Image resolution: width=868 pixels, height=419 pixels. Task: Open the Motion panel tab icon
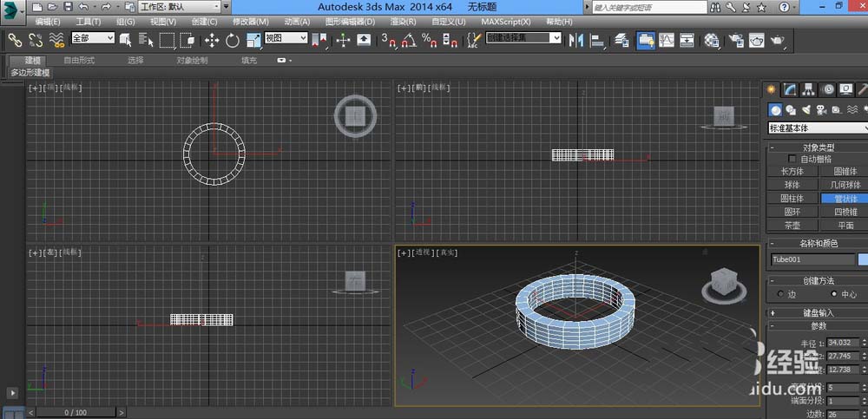tap(827, 89)
